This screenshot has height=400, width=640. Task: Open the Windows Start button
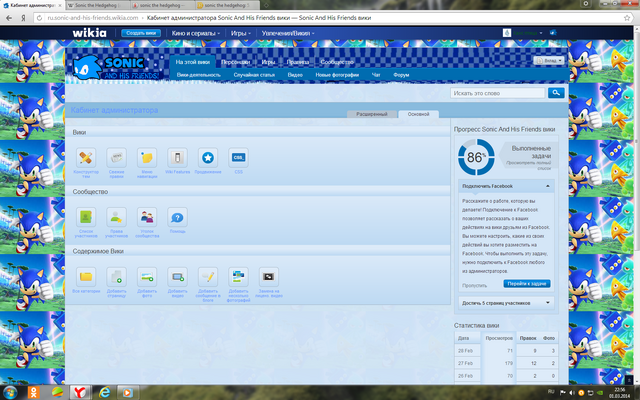(10, 393)
